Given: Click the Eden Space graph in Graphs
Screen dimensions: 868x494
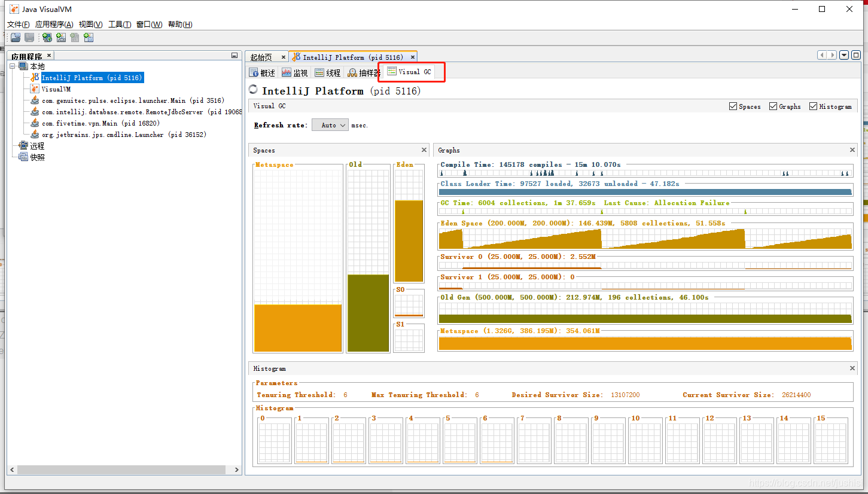Looking at the screenshot, I should click(x=645, y=239).
